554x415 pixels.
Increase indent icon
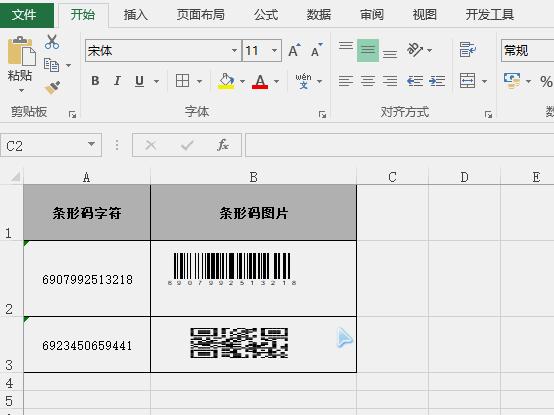[x=437, y=81]
